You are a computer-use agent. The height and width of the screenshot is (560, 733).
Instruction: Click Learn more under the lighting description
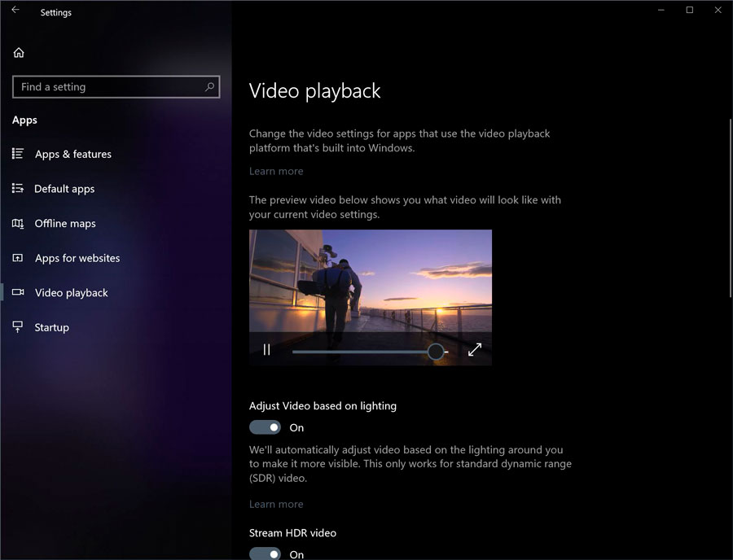[x=276, y=504]
